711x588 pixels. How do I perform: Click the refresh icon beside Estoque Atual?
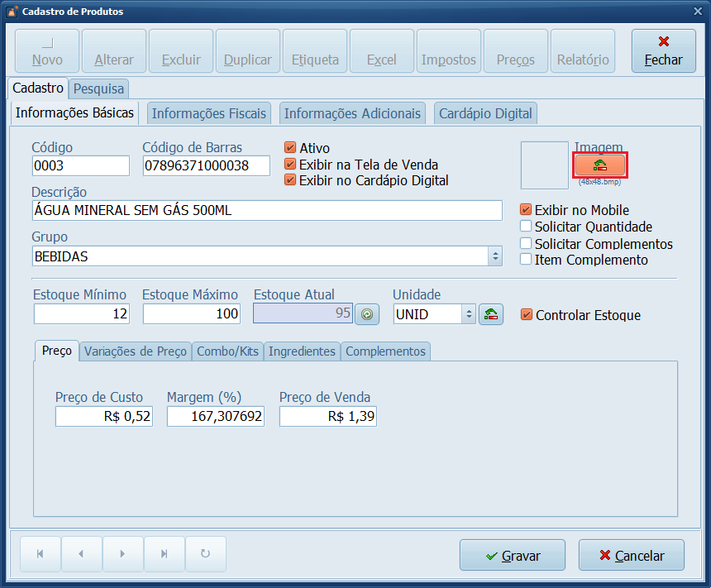tap(366, 314)
